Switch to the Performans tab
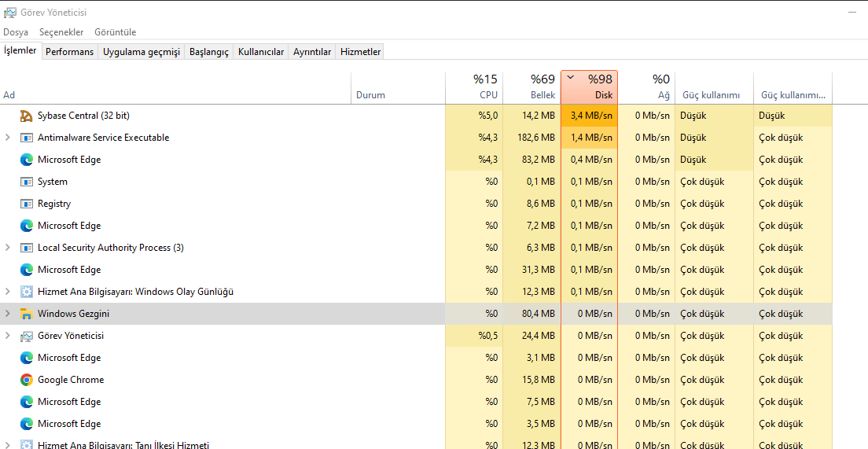The height and width of the screenshot is (449, 868). (69, 52)
